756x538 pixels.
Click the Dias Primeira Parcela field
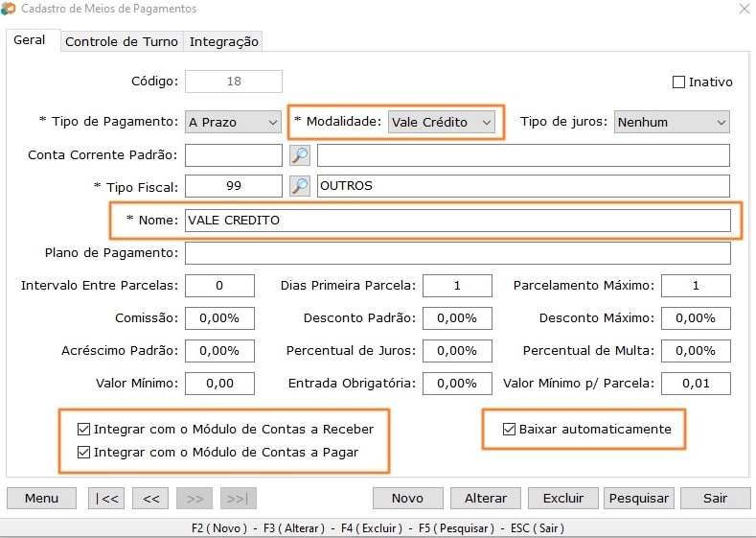click(458, 286)
